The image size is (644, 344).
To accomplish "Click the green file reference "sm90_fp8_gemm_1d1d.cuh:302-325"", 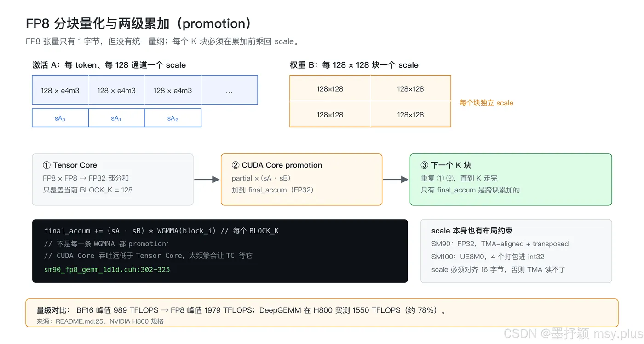I will [107, 269].
